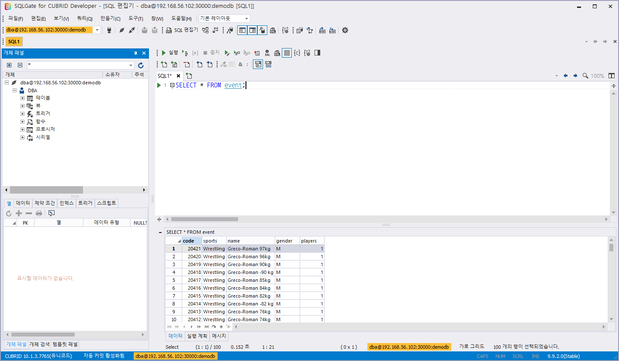Expand the 함수 tree node
Viewport: 619px width, 361px height.
[x=23, y=122]
